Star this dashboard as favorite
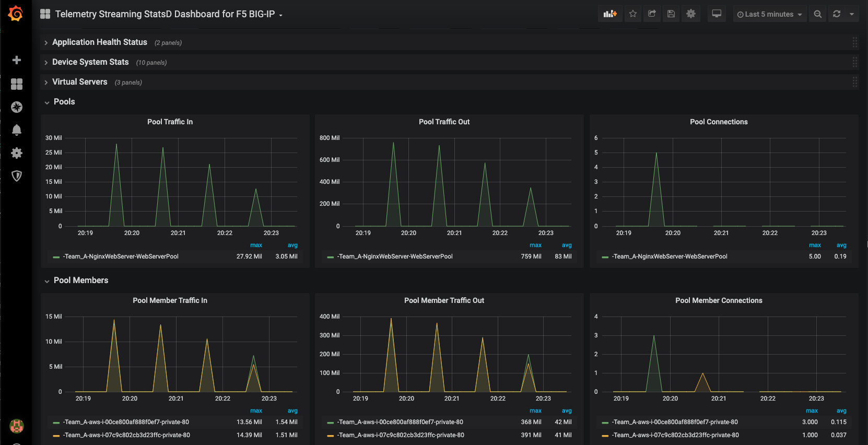 click(x=633, y=14)
